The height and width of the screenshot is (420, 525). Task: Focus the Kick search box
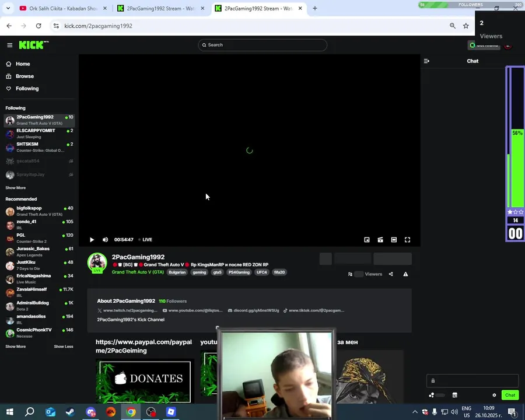[x=262, y=45]
